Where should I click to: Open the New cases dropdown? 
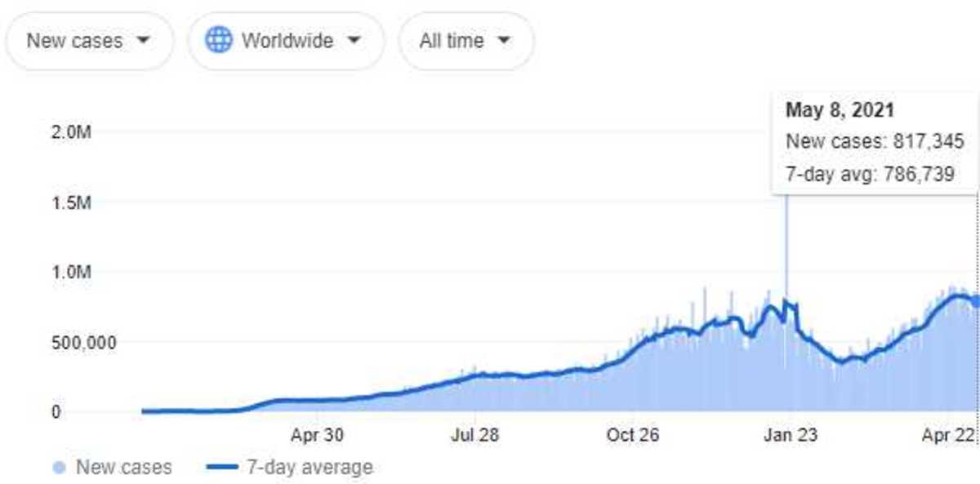tap(88, 40)
